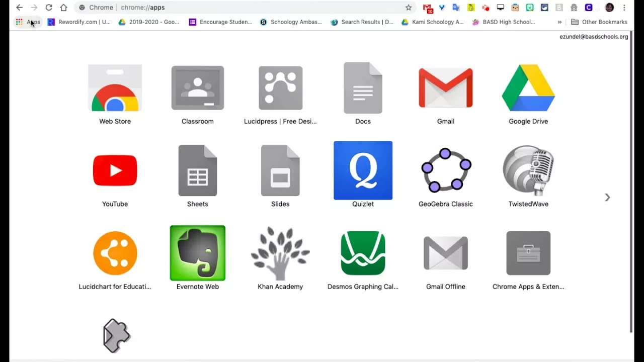Click the ezundel@basdschools.org account link
The height and width of the screenshot is (362, 644).
coord(594,36)
